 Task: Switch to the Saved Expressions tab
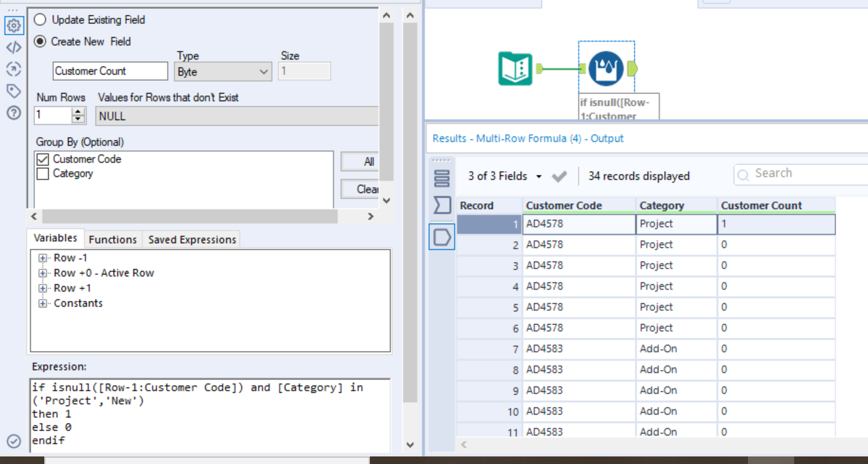(x=192, y=240)
